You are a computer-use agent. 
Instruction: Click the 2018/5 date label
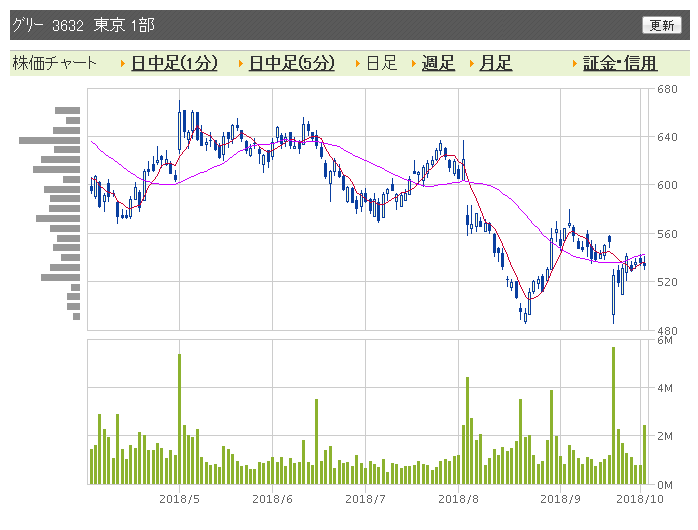coord(179,499)
